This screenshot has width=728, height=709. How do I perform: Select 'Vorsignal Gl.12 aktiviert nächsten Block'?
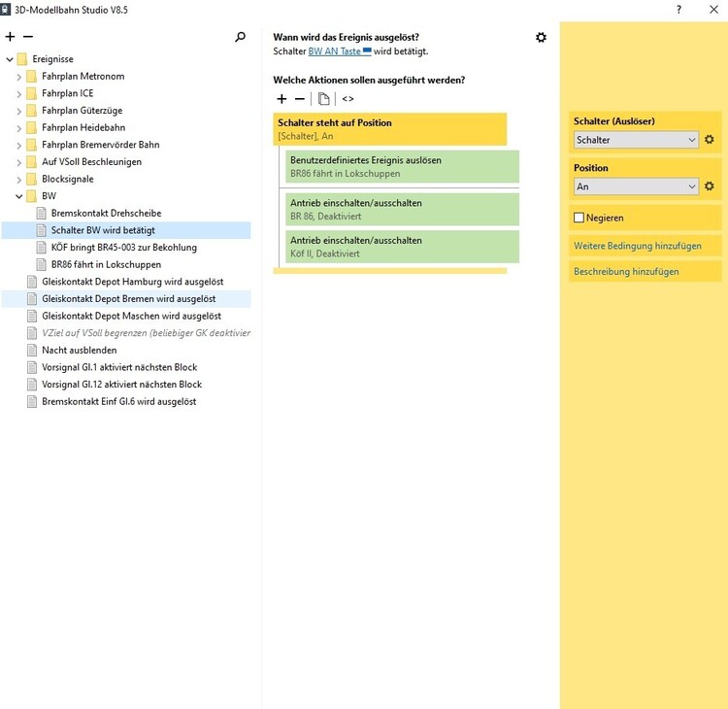[121, 385]
